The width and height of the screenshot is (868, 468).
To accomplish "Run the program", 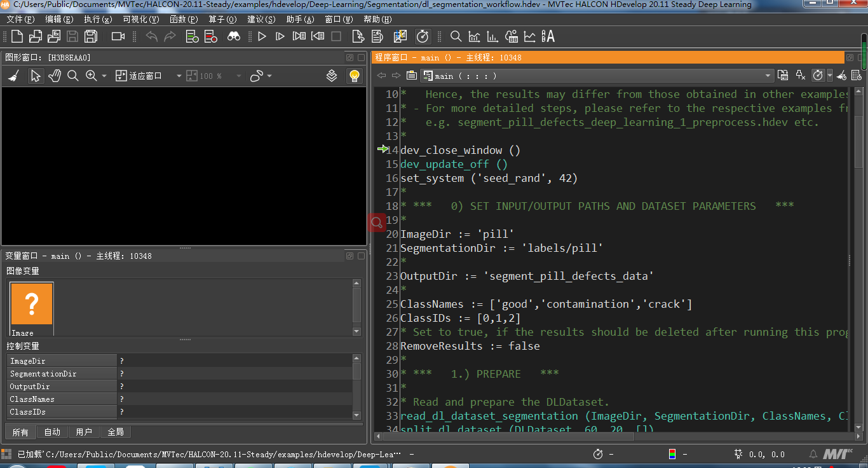I will (262, 36).
